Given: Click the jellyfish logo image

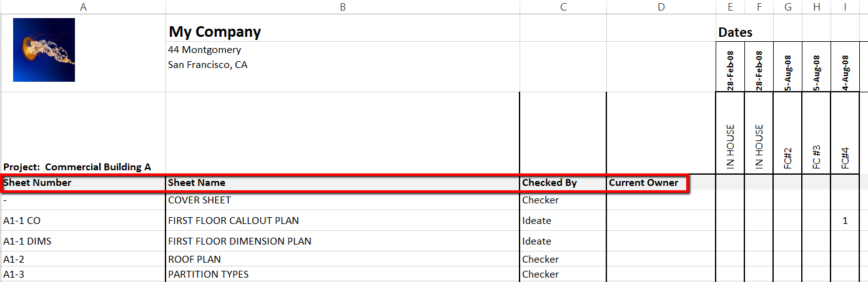Looking at the screenshot, I should (x=44, y=50).
